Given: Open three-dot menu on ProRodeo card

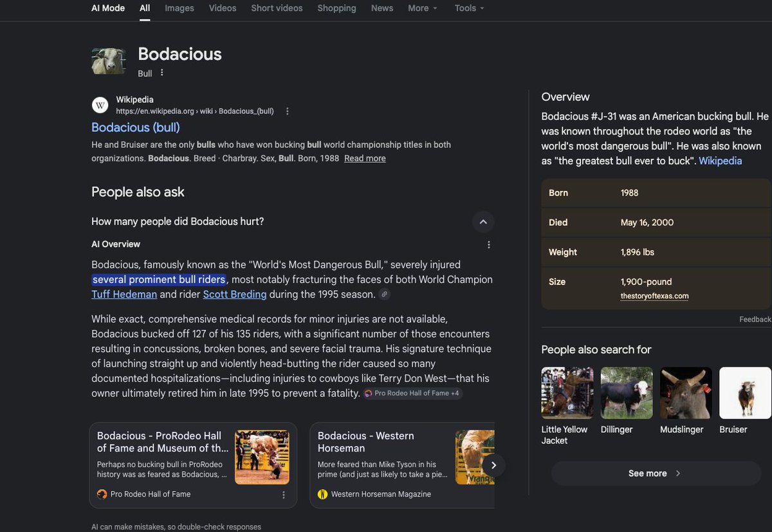Looking at the screenshot, I should click(284, 495).
